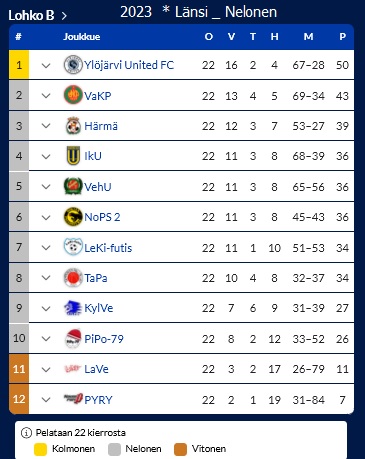The height and width of the screenshot is (459, 365).
Task: Click the VehU green club logo
Action: tap(73, 186)
